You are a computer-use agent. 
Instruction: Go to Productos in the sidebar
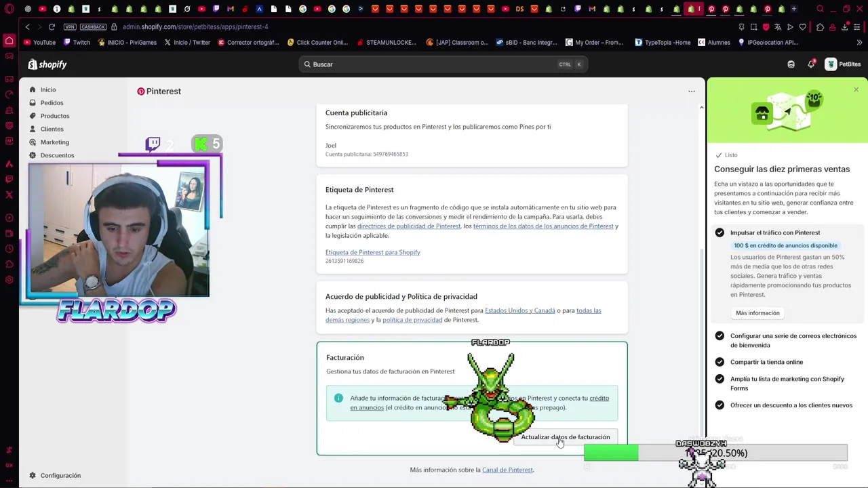(x=54, y=116)
